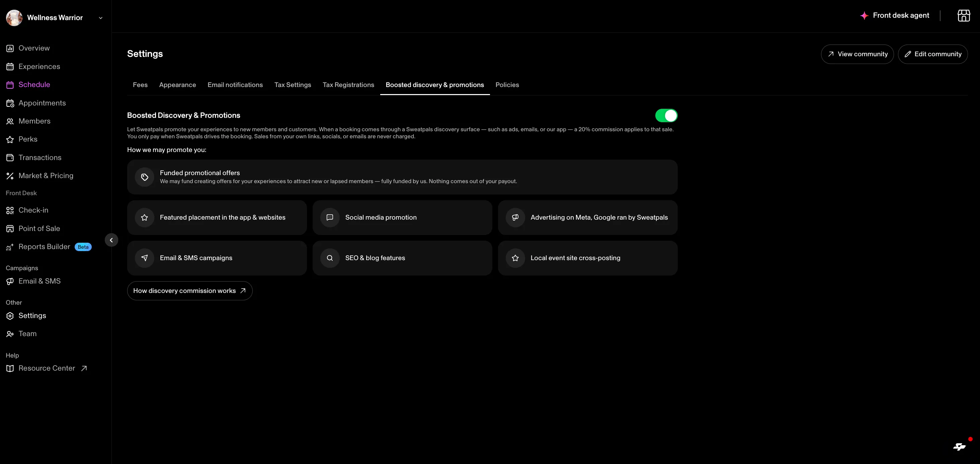Click the Point of Sale store icon
The image size is (980, 464).
10,229
